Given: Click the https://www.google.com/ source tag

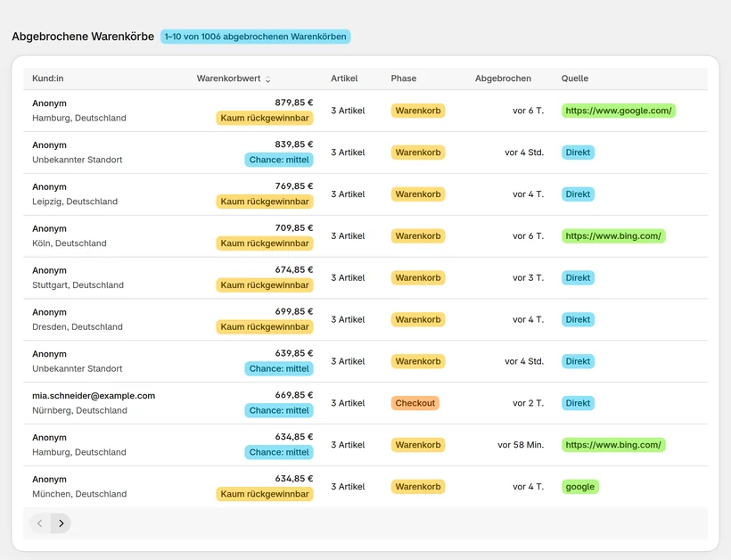Looking at the screenshot, I should 618,111.
